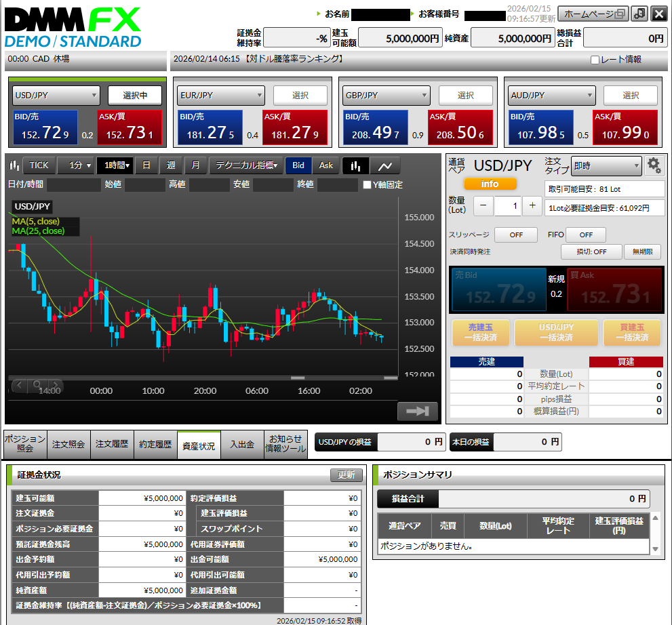Viewport: 672px width, 625px height.
Task: Check the Y軸固定 checkbox
Action: [368, 184]
